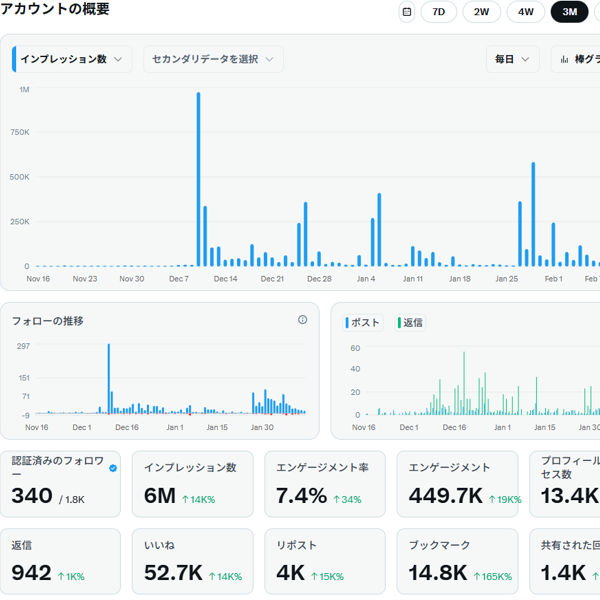
Task: Select the 4W time range
Action: click(x=526, y=12)
